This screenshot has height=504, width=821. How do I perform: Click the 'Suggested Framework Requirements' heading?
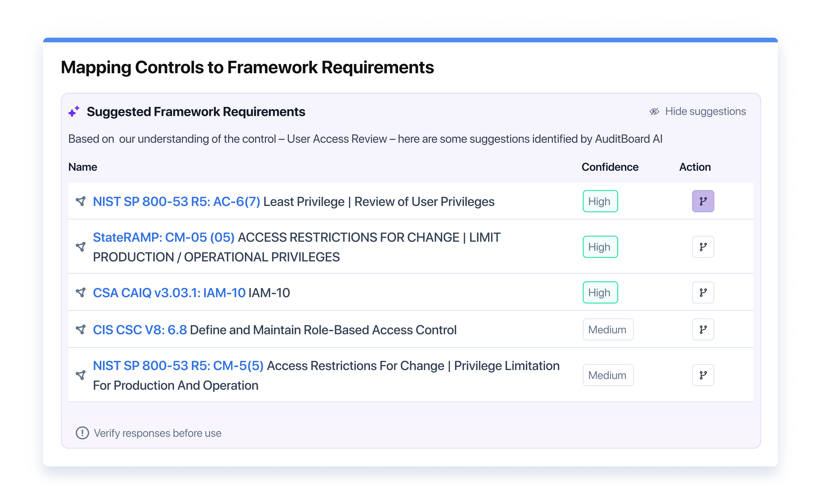click(196, 111)
